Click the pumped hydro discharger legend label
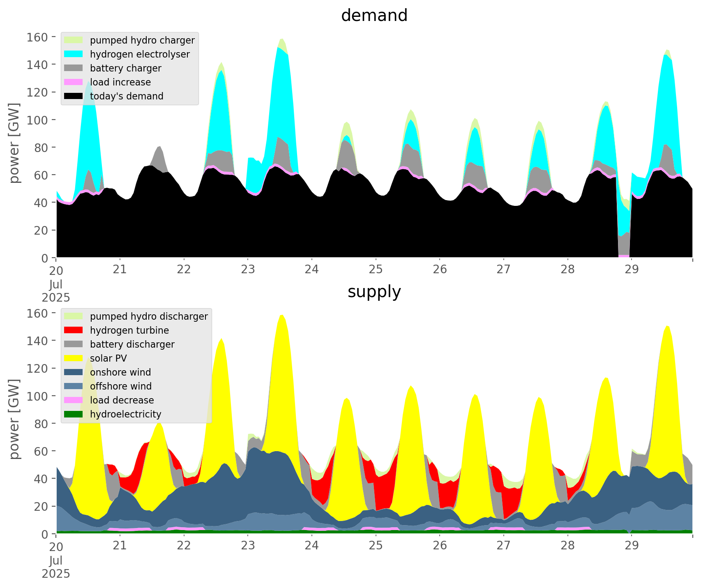701x588 pixels. pos(149,316)
